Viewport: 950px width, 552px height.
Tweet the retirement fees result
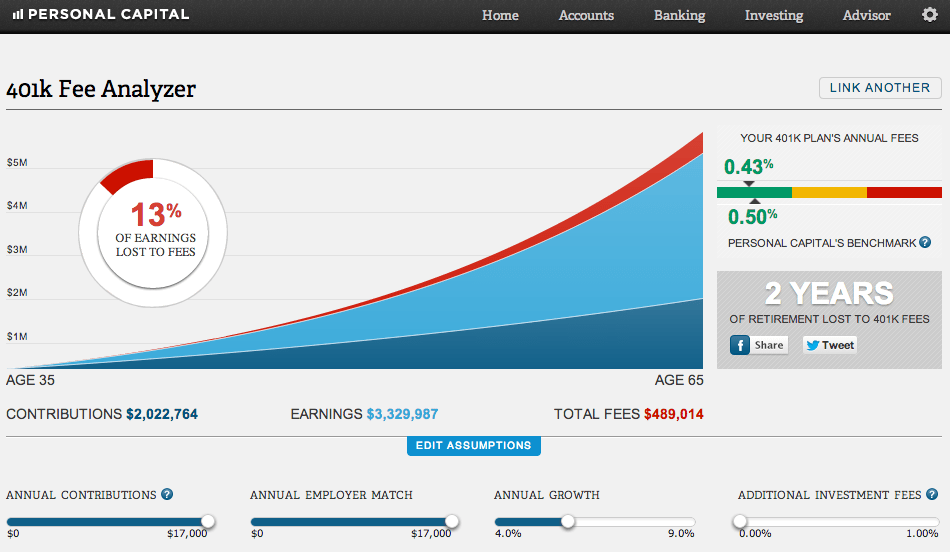coord(829,345)
